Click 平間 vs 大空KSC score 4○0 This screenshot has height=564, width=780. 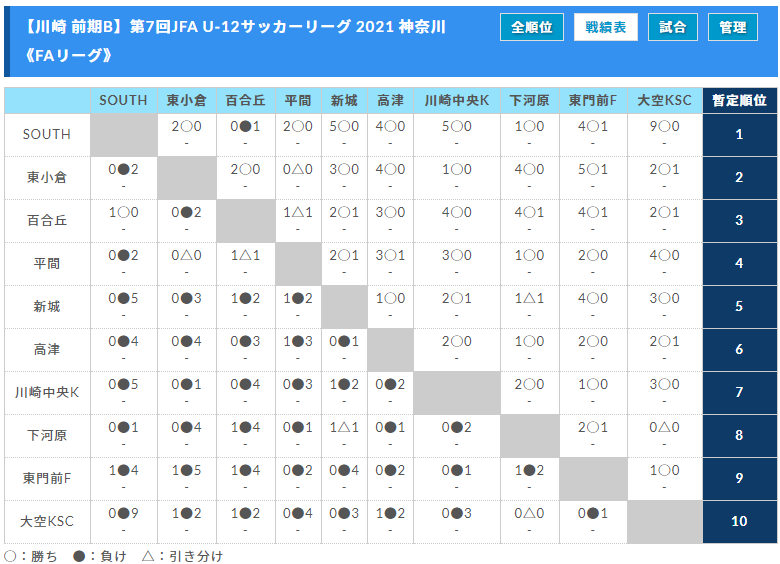click(665, 256)
